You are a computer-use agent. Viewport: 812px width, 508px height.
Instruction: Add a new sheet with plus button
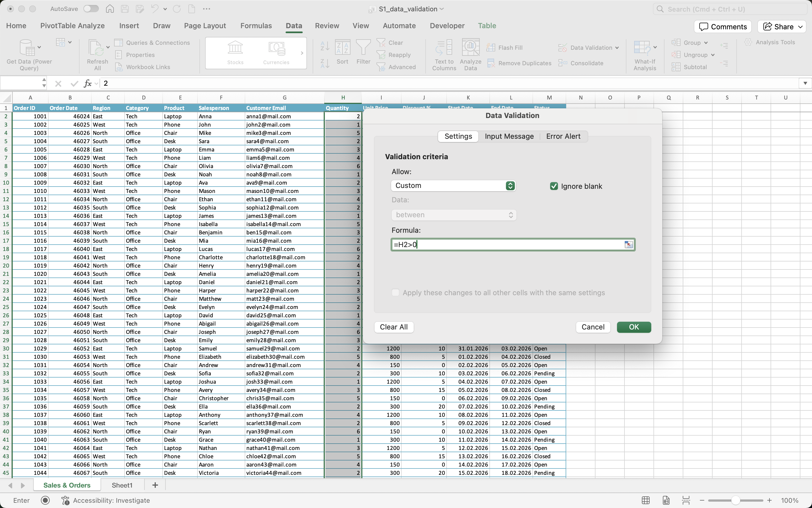[x=155, y=485]
